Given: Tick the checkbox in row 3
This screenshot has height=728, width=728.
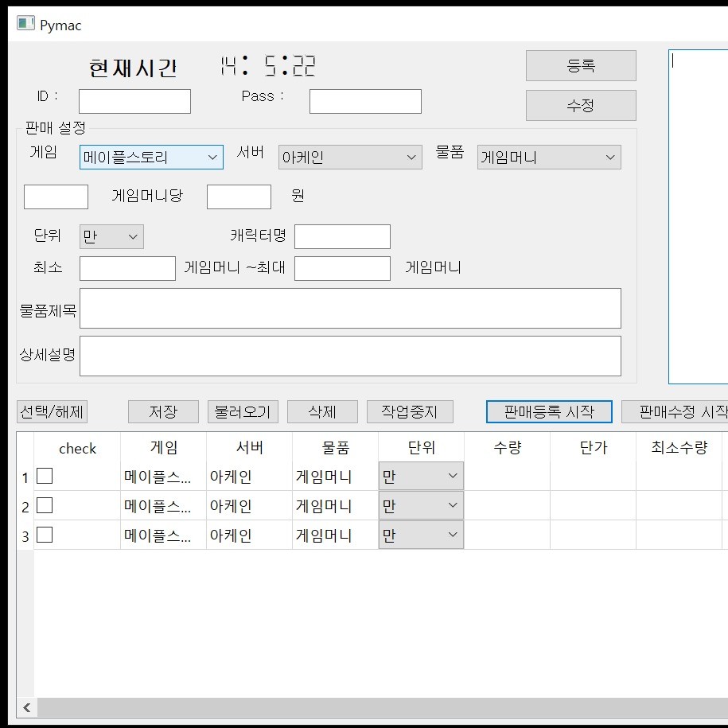Looking at the screenshot, I should pos(45,535).
